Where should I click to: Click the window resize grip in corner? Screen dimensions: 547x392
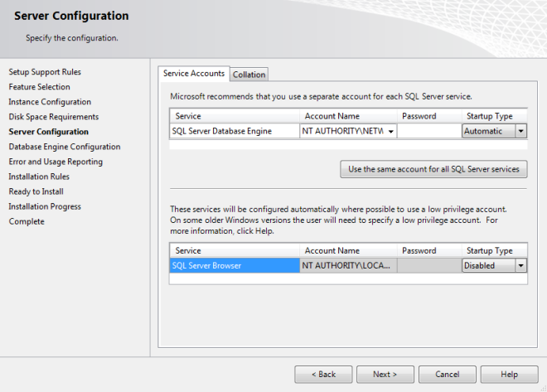click(x=543, y=388)
